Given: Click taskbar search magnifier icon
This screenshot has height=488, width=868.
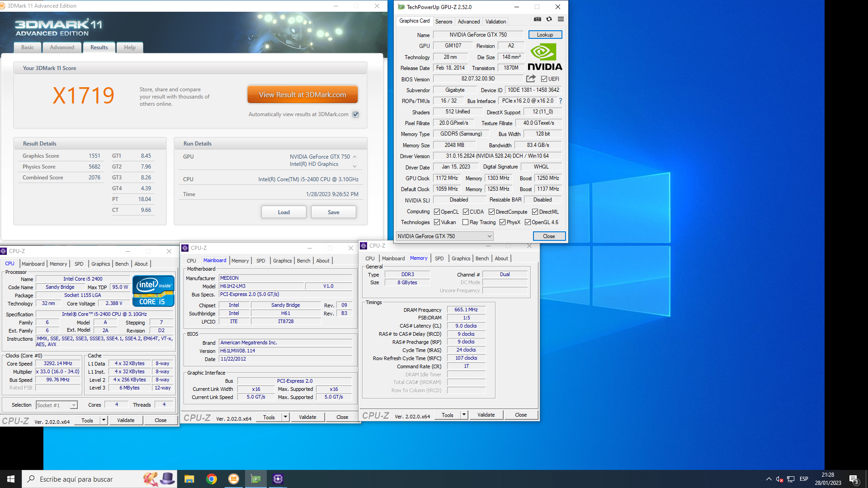Looking at the screenshot, I should (x=31, y=479).
